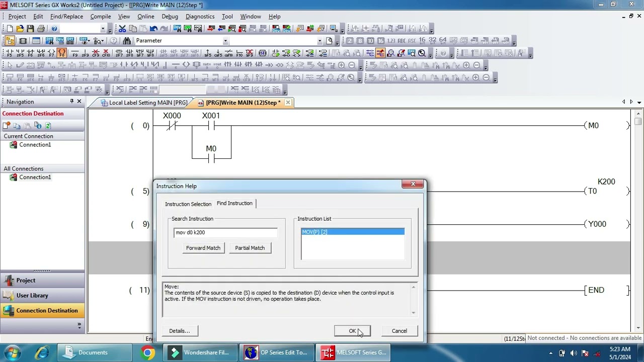
Task: Switch to the Instruction Selection tab
Action: 188,204
